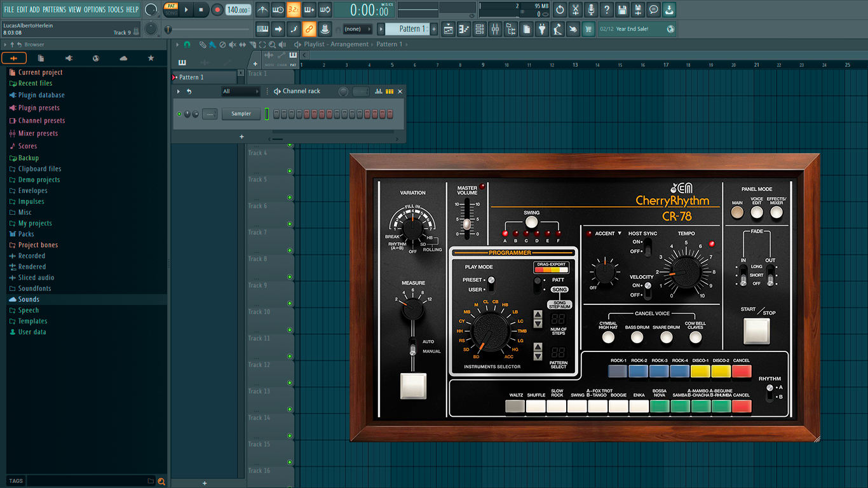Open the plugin picker plug icon

542,29
